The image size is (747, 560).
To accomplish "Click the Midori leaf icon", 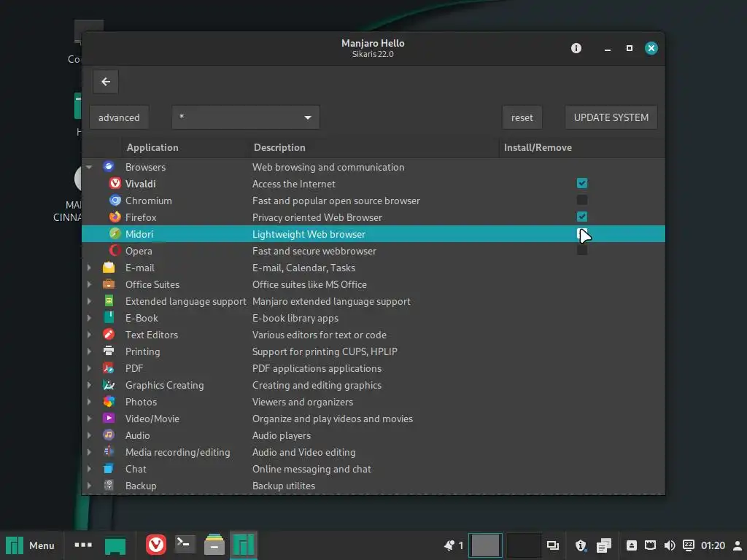I will point(115,234).
